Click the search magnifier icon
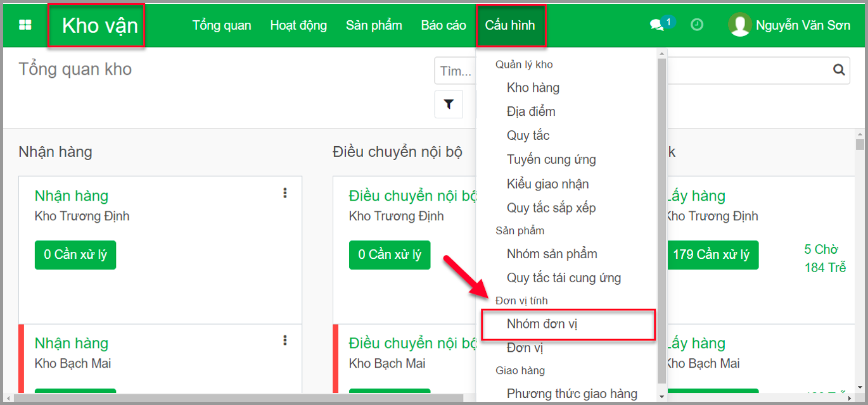Viewport: 868px width, 405px height. pos(839,70)
